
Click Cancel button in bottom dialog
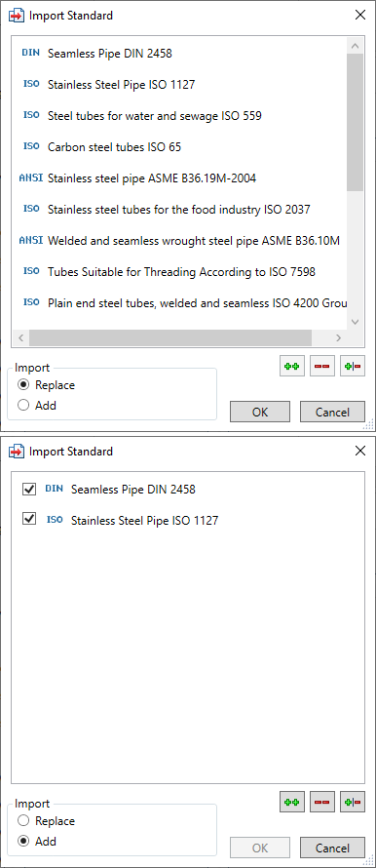tap(332, 848)
